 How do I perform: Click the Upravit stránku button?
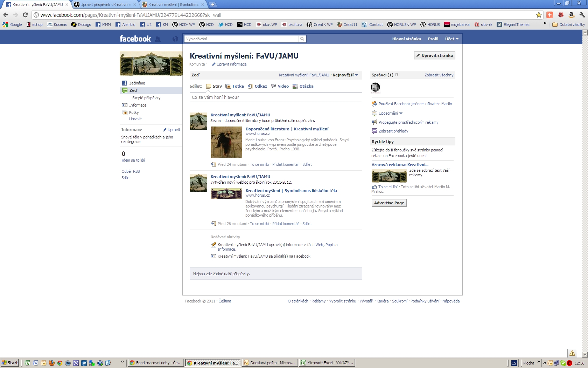tap(435, 55)
